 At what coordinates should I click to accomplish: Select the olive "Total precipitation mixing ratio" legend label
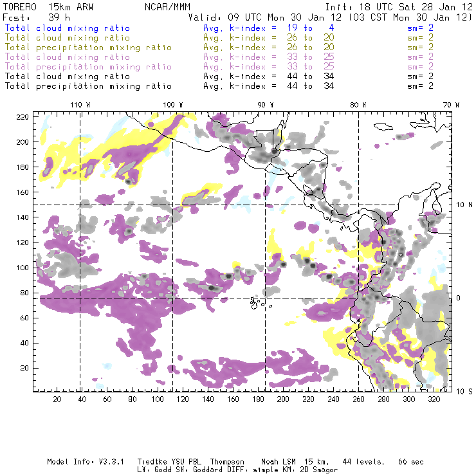pos(88,48)
